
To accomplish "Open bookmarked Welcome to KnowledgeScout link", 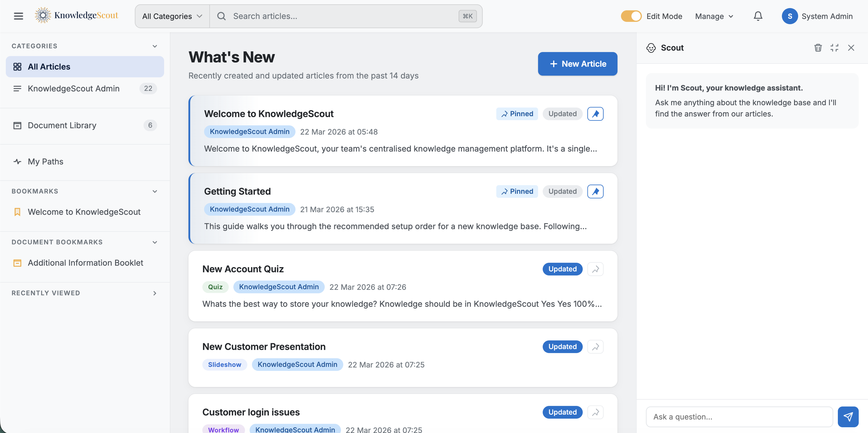I will click(x=85, y=212).
